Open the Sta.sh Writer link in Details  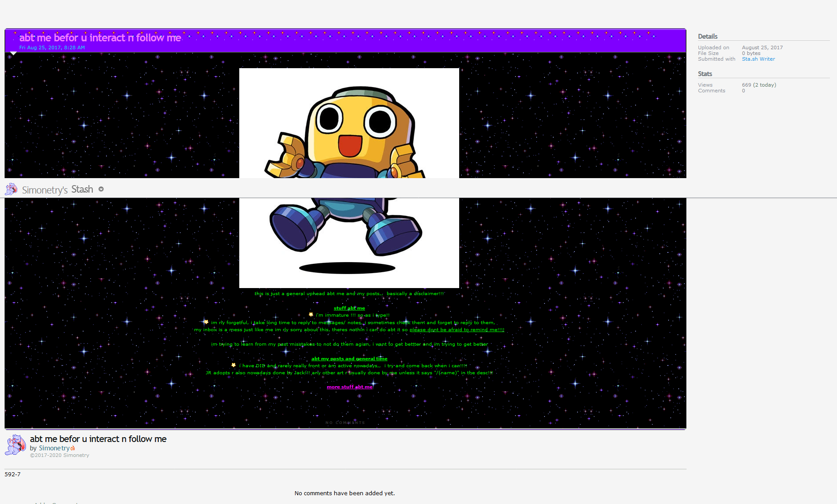[758, 59]
